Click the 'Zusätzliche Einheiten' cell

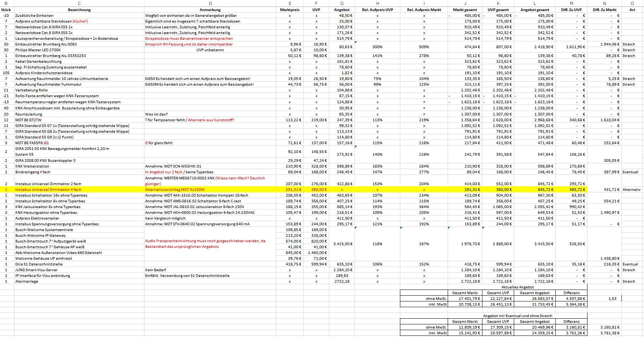(34, 16)
